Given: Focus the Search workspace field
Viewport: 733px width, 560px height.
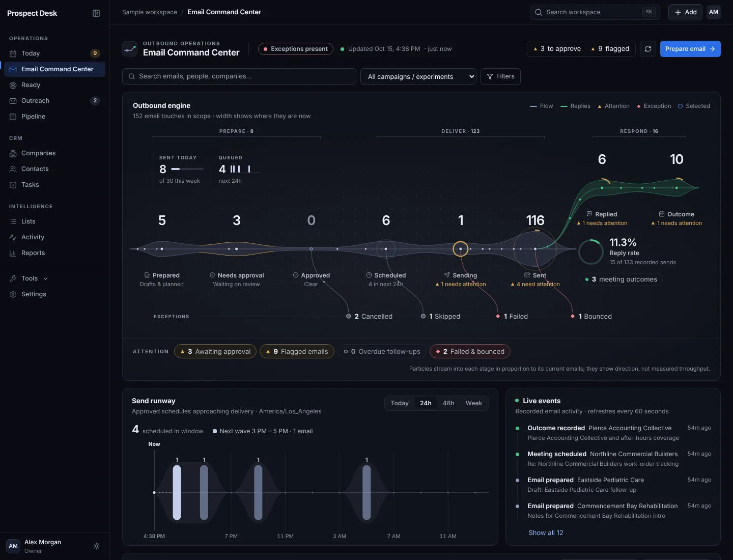Looking at the screenshot, I should tap(595, 12).
